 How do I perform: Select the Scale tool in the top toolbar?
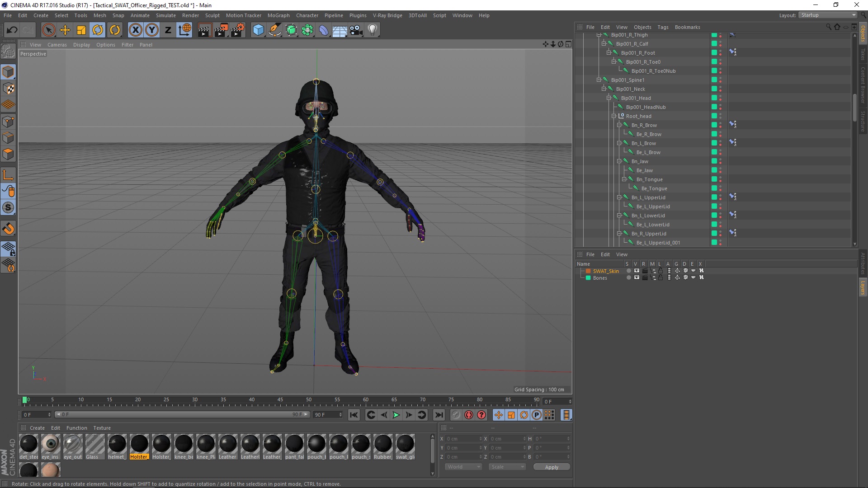click(81, 30)
